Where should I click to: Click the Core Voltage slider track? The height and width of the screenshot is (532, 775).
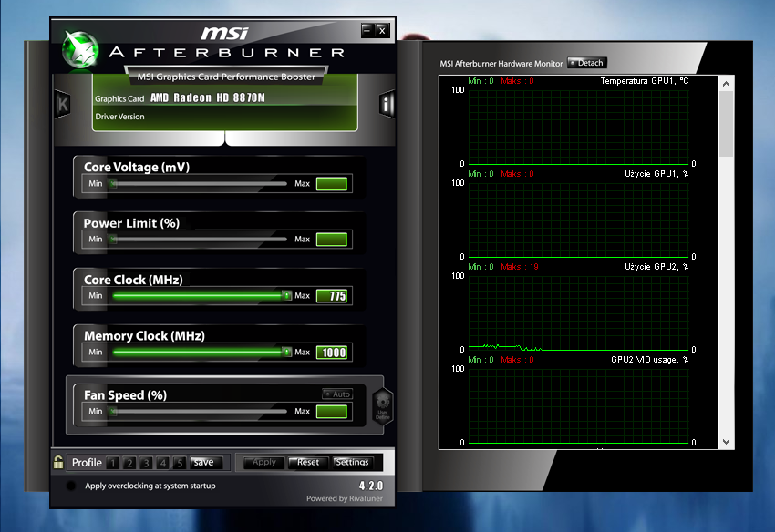199,184
